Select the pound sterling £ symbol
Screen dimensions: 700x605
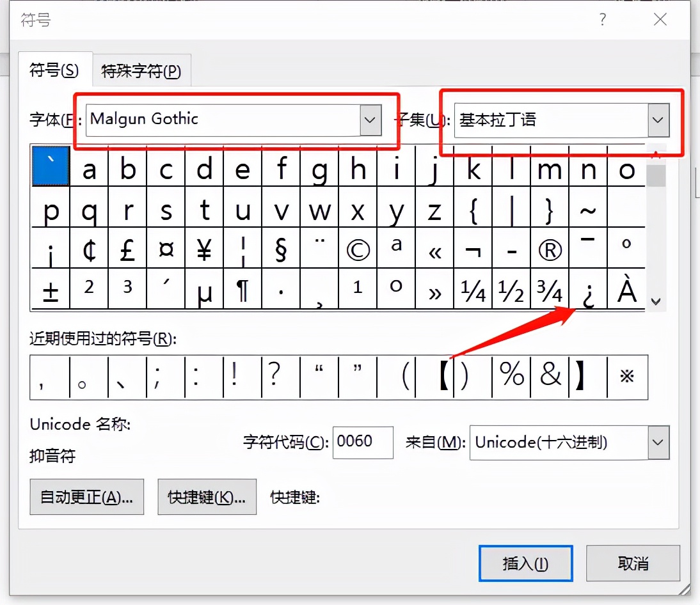(x=128, y=249)
